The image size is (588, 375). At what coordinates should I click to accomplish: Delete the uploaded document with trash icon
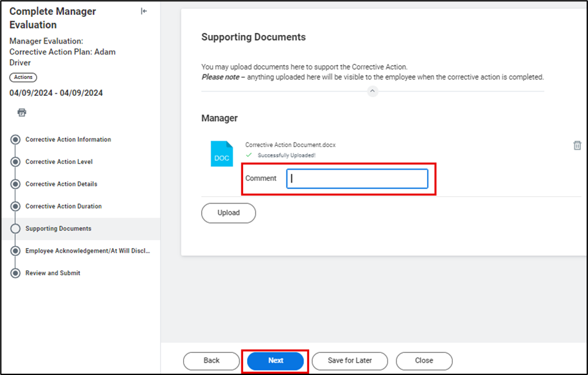(x=577, y=146)
